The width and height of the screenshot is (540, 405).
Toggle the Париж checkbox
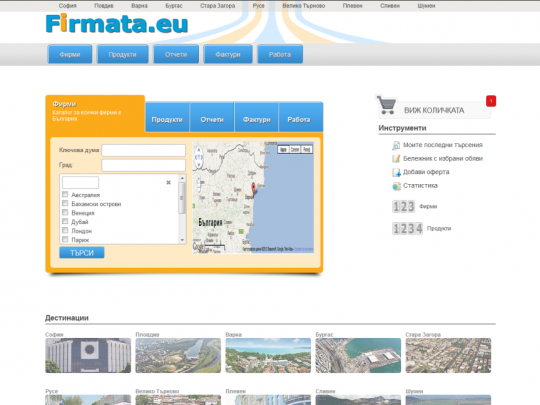[x=65, y=239]
